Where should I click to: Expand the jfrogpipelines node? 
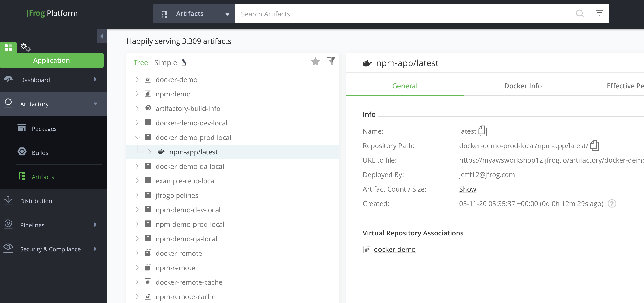point(137,195)
